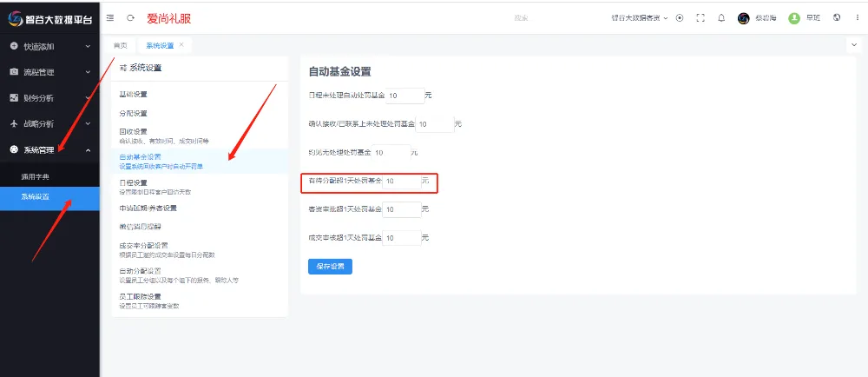
Task: Select 通用字典 in the sidebar
Action: (x=36, y=176)
